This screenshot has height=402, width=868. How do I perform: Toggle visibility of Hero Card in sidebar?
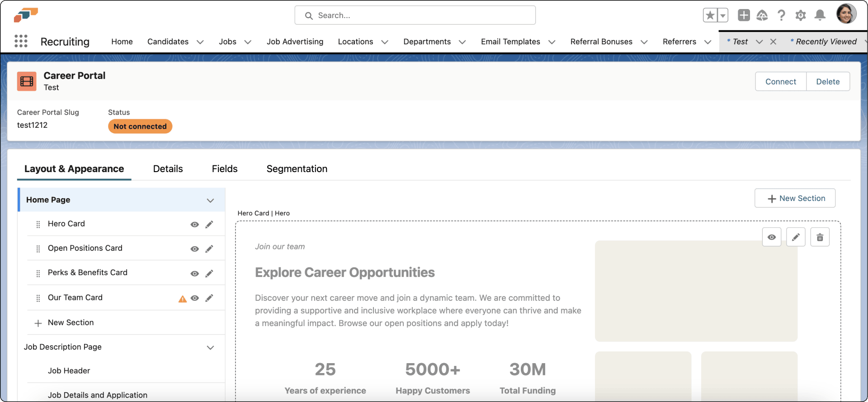(x=195, y=224)
